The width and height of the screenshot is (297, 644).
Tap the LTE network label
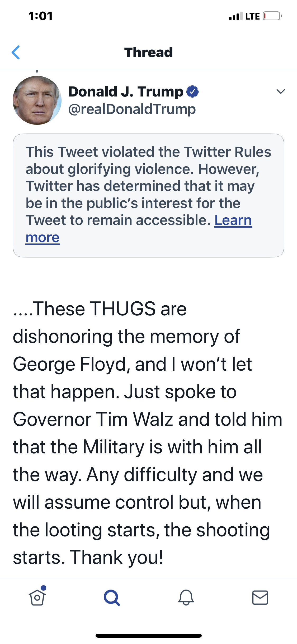252,16
